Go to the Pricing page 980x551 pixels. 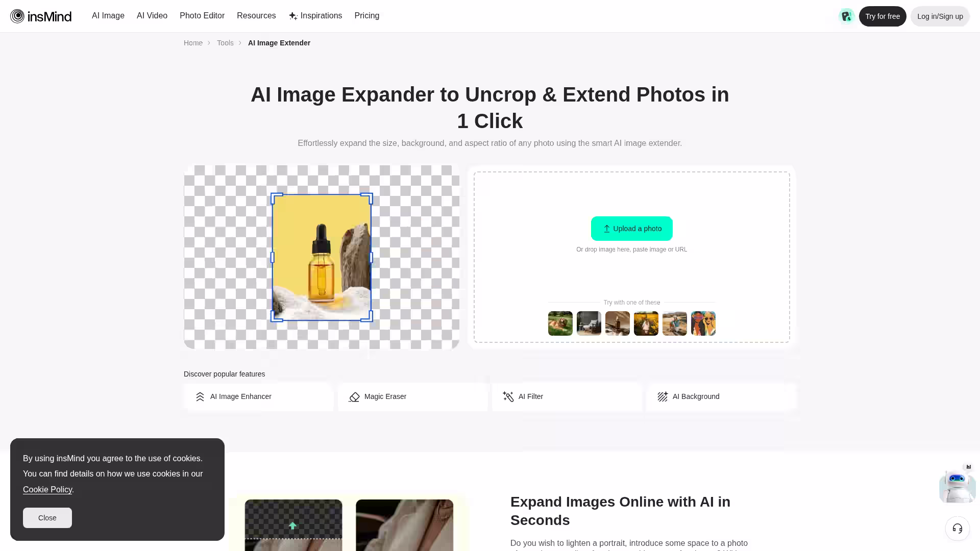click(366, 16)
